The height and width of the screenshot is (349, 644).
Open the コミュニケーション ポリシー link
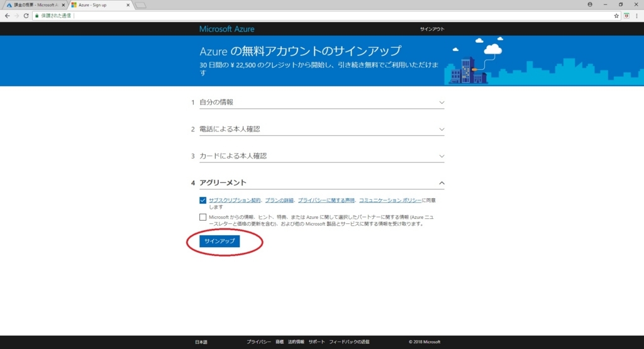(x=390, y=201)
